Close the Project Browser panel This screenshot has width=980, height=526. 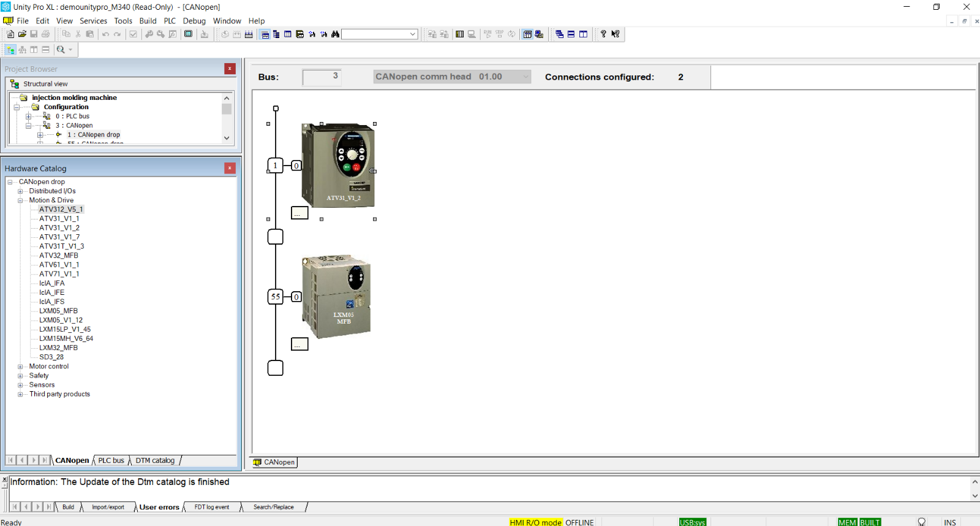coord(230,69)
